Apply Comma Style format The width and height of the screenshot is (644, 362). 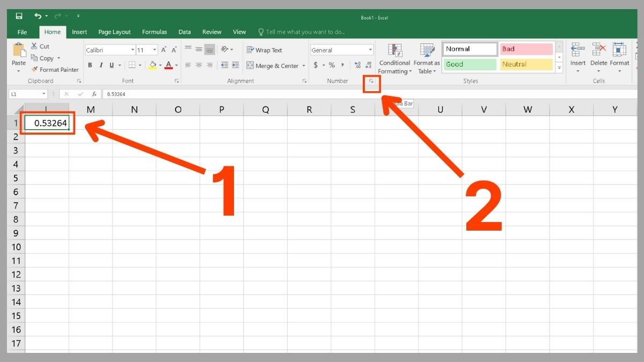342,65
